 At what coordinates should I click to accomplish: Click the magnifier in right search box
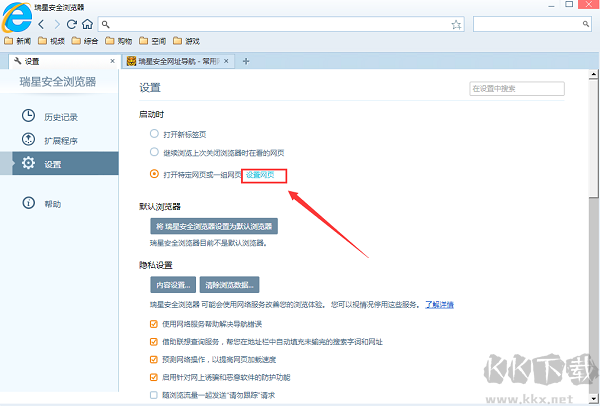coord(585,24)
